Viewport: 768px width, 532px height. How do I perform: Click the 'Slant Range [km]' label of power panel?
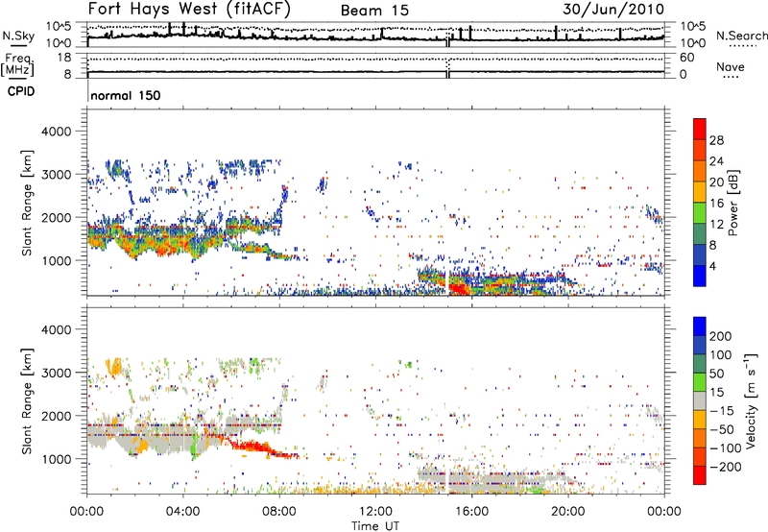coord(27,203)
